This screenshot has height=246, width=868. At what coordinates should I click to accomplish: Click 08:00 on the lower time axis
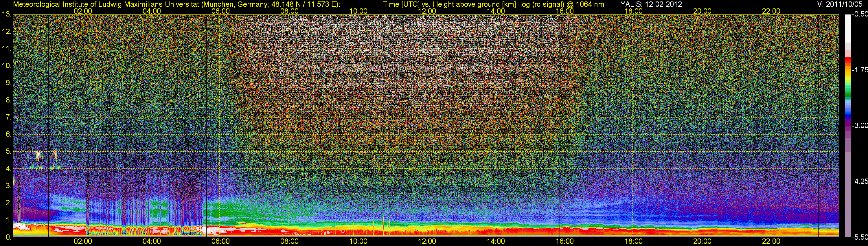(289, 241)
